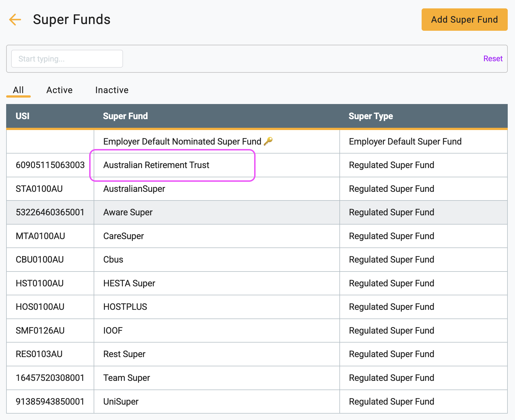
Task: Open the CareSuper fund
Action: click(x=124, y=236)
